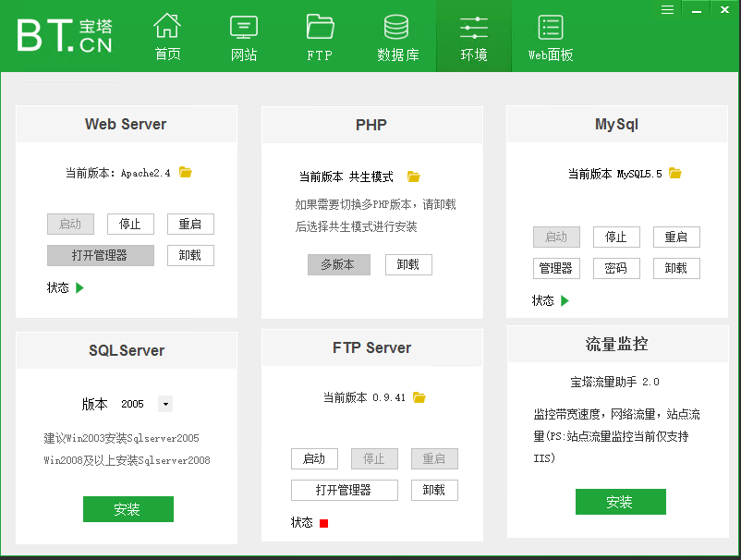Open the FTP folder section
Image resolution: width=741 pixels, height=560 pixels.
pos(320,36)
